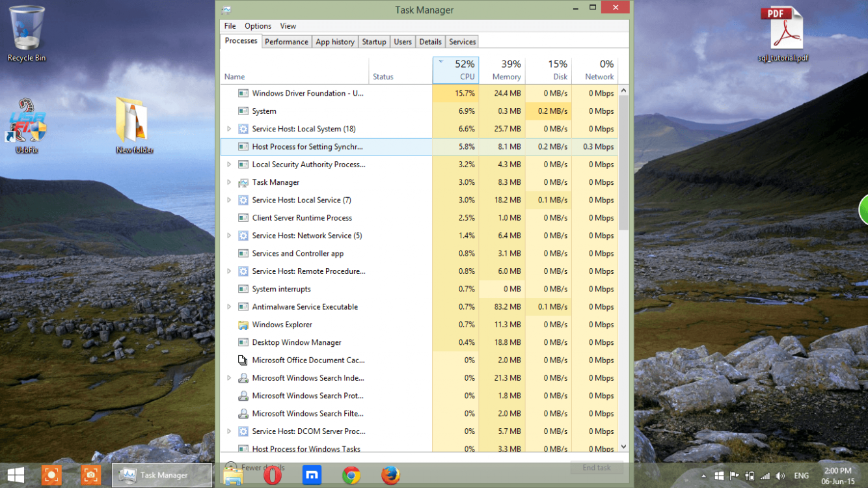
Task: Select the New folder desktop icon
Action: [134, 126]
